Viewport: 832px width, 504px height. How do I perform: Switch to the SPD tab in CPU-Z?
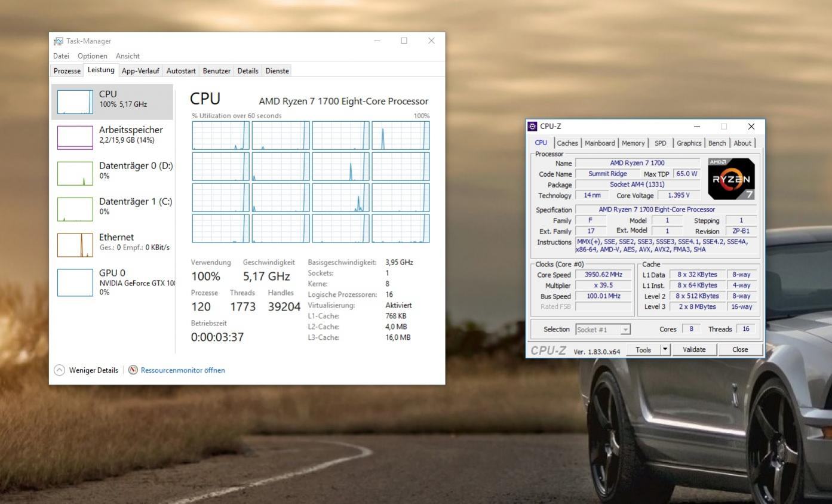(661, 143)
